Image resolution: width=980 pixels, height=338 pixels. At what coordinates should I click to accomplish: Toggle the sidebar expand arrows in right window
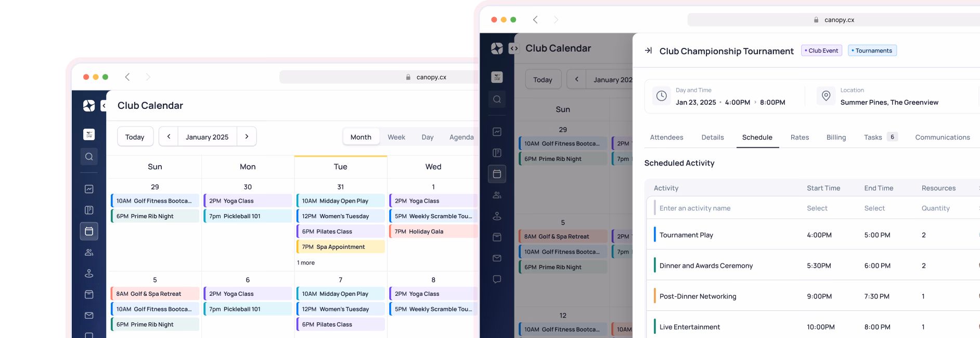click(x=514, y=48)
